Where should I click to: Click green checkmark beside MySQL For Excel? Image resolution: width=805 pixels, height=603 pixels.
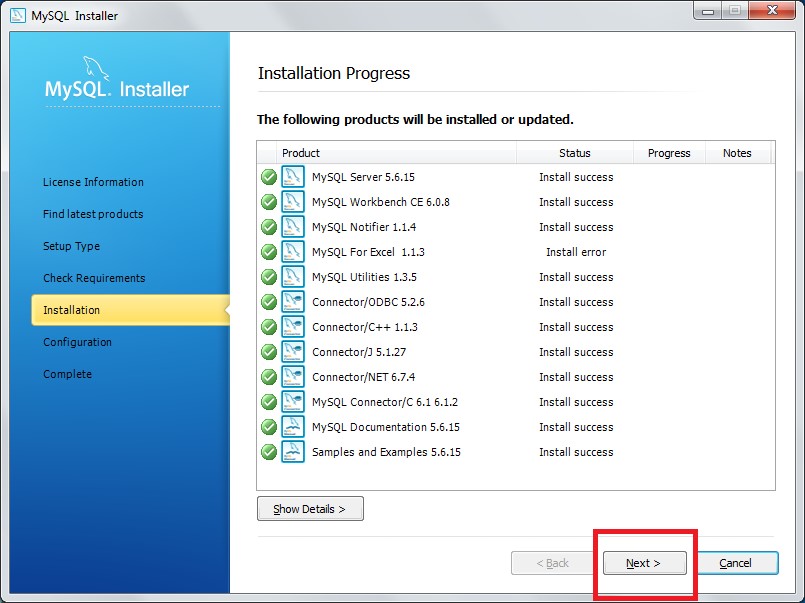[269, 252]
